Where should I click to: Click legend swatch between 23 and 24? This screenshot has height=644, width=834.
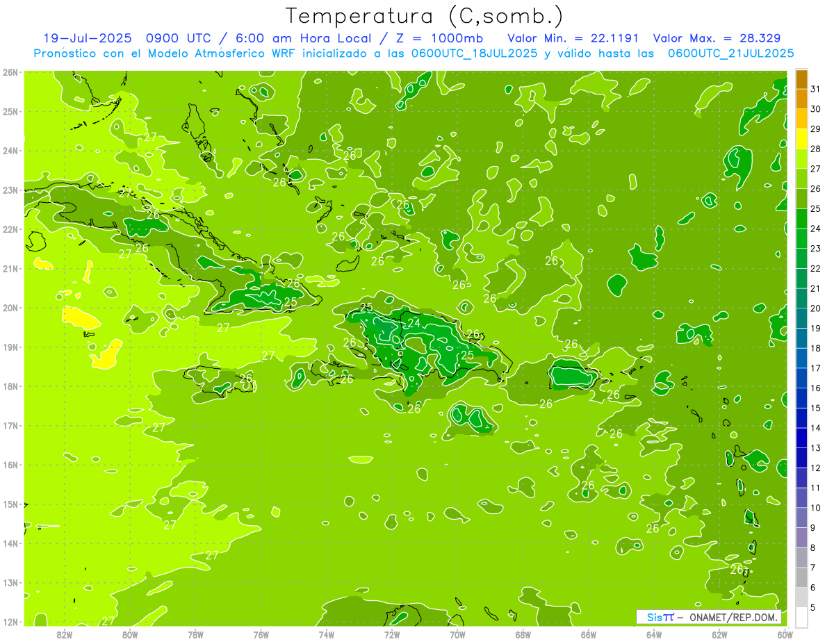[x=801, y=238]
